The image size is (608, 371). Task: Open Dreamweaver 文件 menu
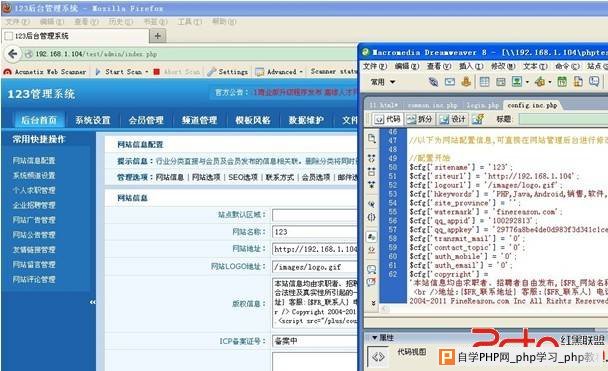click(x=375, y=66)
